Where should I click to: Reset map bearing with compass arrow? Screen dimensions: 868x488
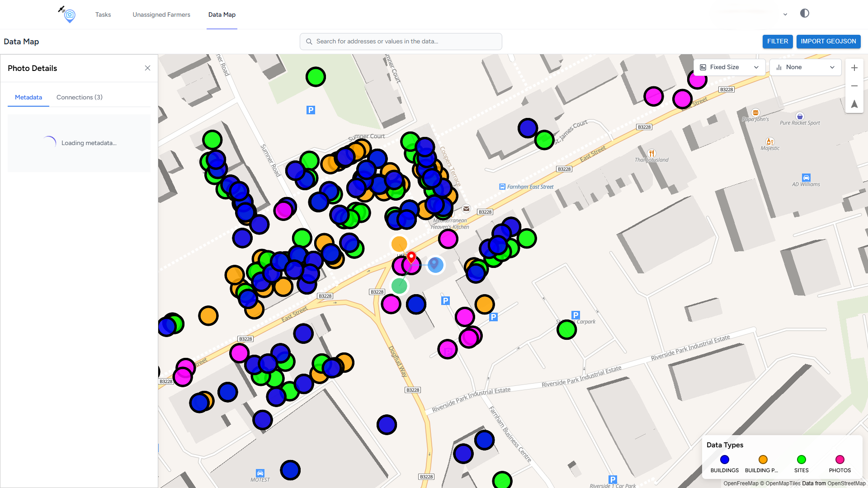pos(854,104)
